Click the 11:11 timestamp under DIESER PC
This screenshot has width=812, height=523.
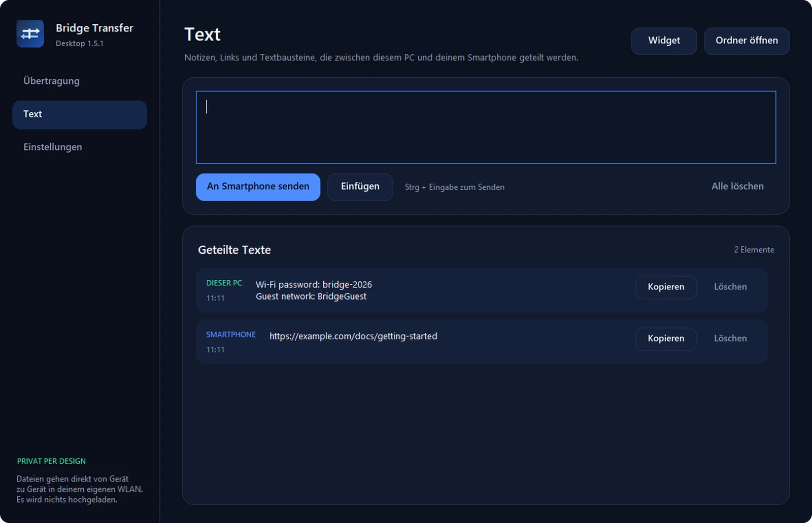point(215,298)
